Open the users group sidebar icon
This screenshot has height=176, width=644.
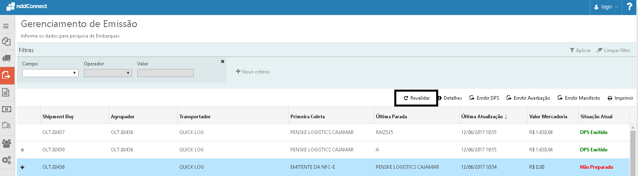click(x=6, y=143)
